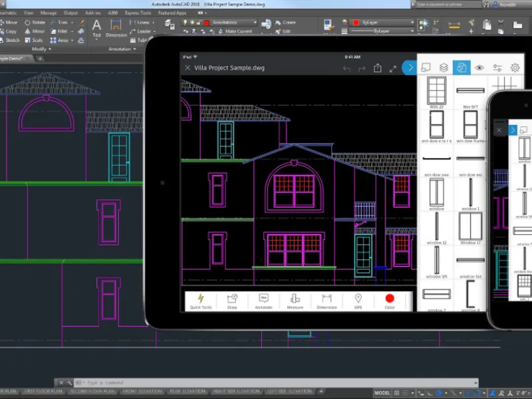Select the Dimension tool in Annotation panel
This screenshot has height=399, width=532.
click(x=116, y=29)
